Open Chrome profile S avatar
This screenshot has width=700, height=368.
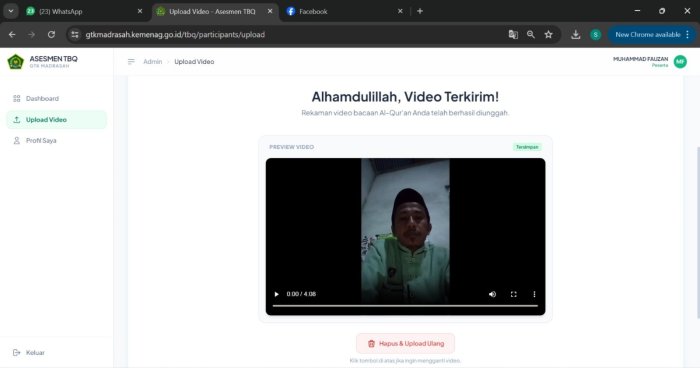tap(595, 34)
